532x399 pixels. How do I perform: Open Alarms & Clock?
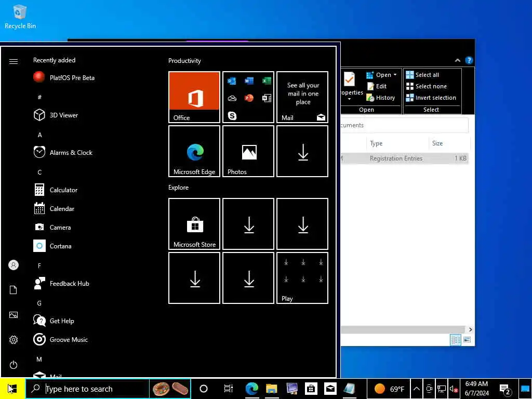tap(63, 152)
